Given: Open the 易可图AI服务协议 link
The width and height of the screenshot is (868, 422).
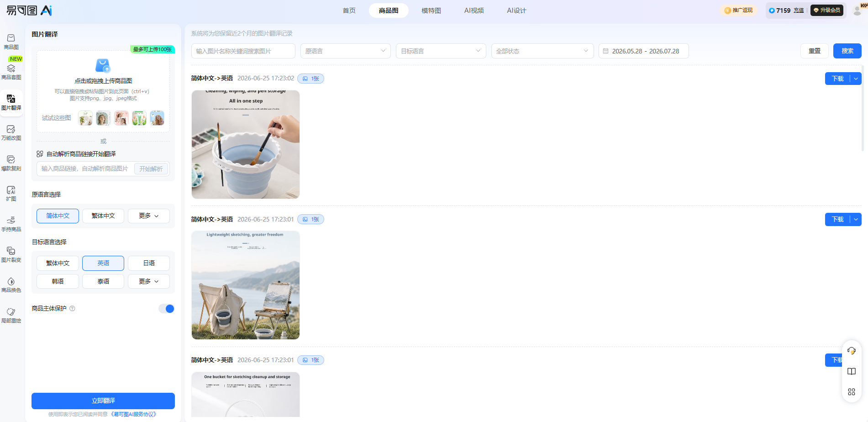Looking at the screenshot, I should click(134, 414).
